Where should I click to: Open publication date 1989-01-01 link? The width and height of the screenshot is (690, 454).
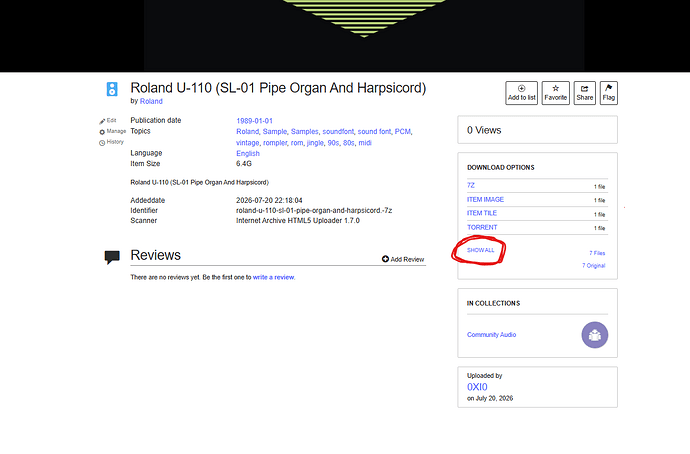254,121
